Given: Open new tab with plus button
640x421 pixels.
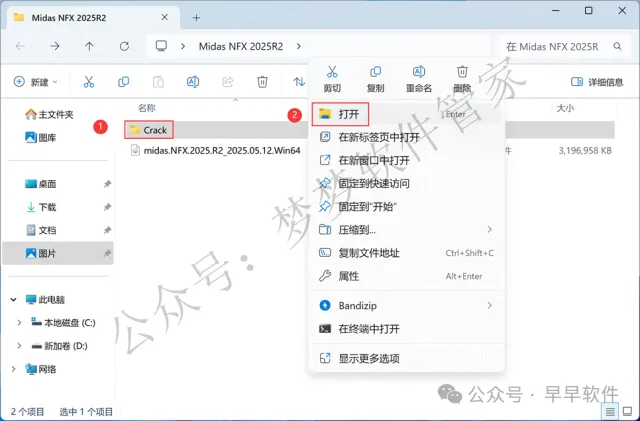Looking at the screenshot, I should [x=196, y=18].
